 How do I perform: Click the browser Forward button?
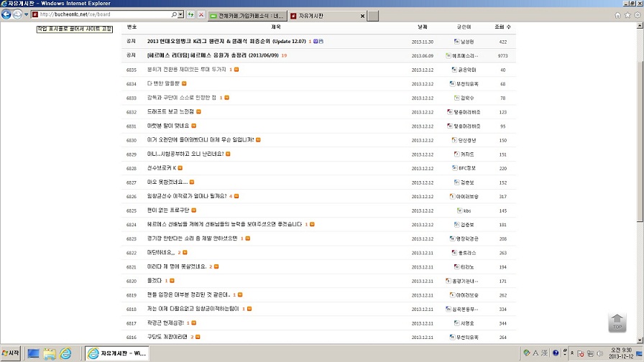pyautogui.click(x=18, y=14)
